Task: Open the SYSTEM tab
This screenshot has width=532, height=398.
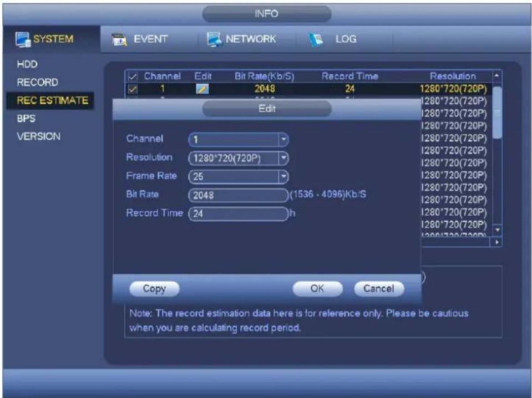Action: tap(52, 39)
